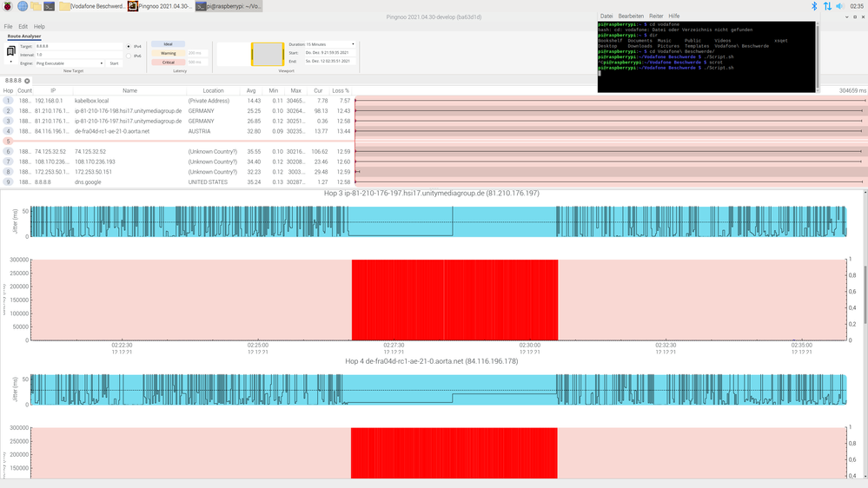Image resolution: width=868 pixels, height=488 pixels.
Task: Open the Raspberry Pi main menu
Action: [x=8, y=6]
